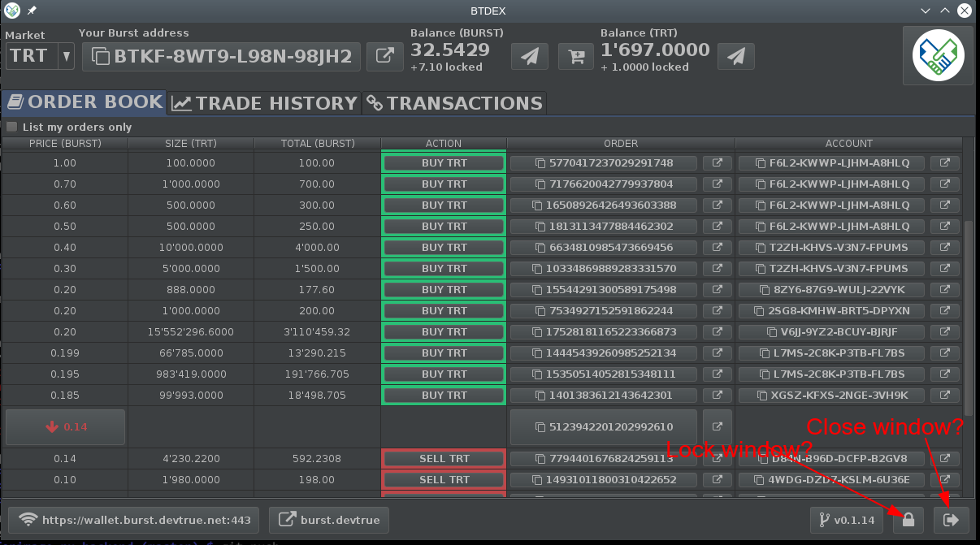This screenshot has height=545, width=980.
Task: Click the BTDEX handshake logo
Action: [x=938, y=55]
